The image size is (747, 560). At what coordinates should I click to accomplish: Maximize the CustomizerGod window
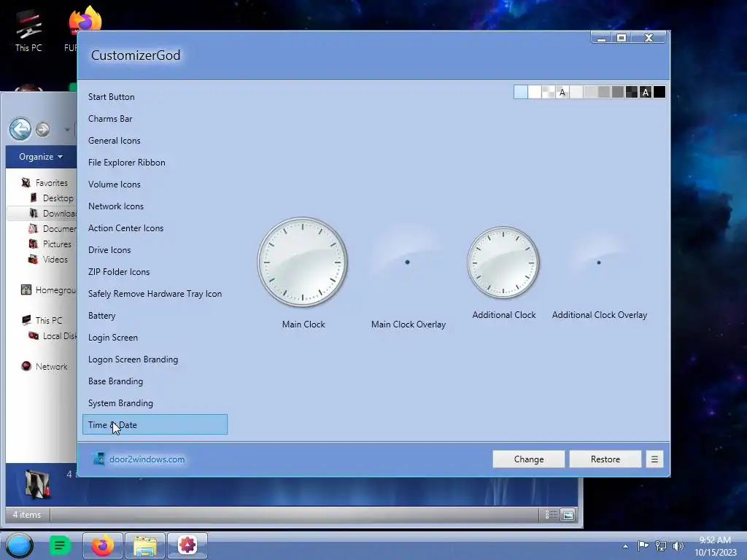tap(622, 38)
